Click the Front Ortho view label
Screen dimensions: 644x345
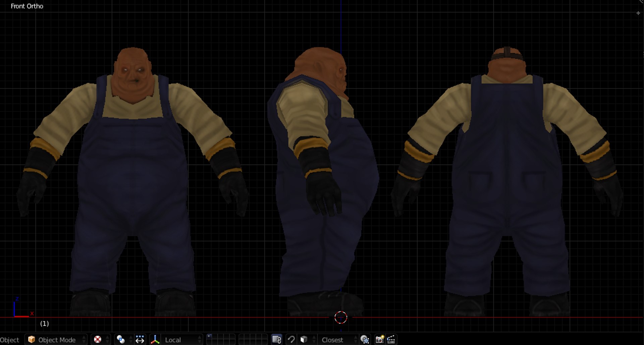coord(27,6)
